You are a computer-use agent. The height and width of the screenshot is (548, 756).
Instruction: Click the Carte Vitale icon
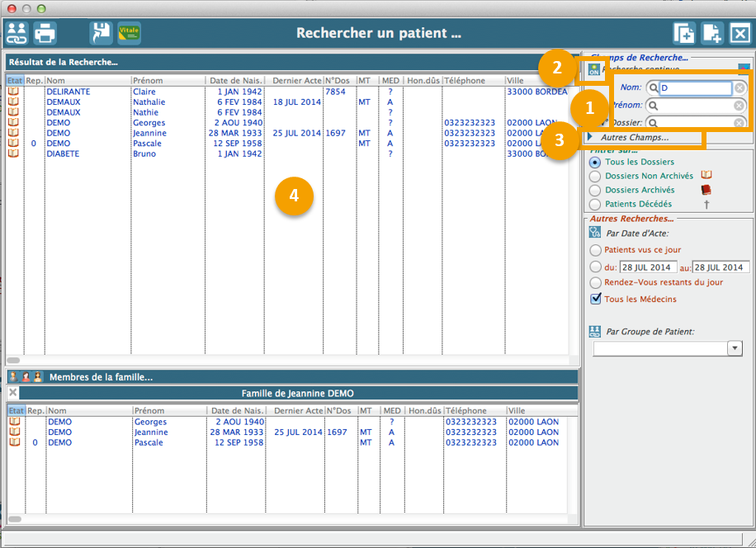(x=129, y=33)
